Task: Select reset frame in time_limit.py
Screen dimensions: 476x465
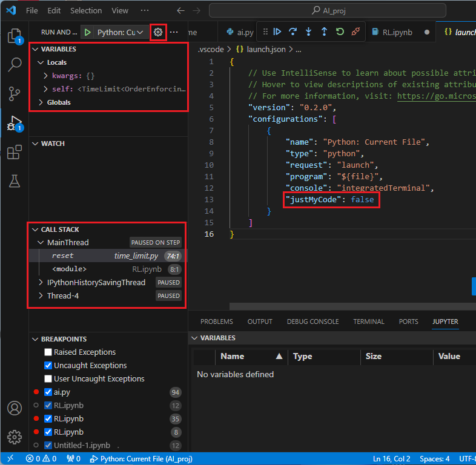Action: click(108, 256)
